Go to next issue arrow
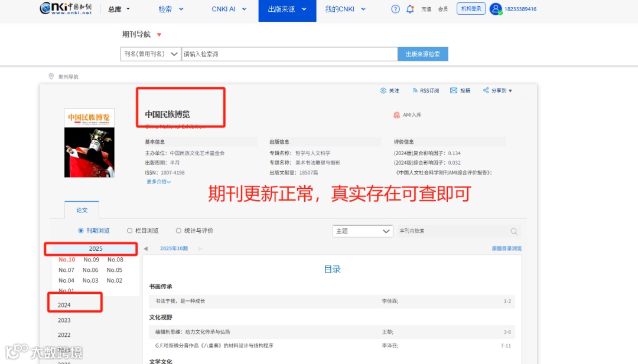638x364 pixels. tap(201, 248)
